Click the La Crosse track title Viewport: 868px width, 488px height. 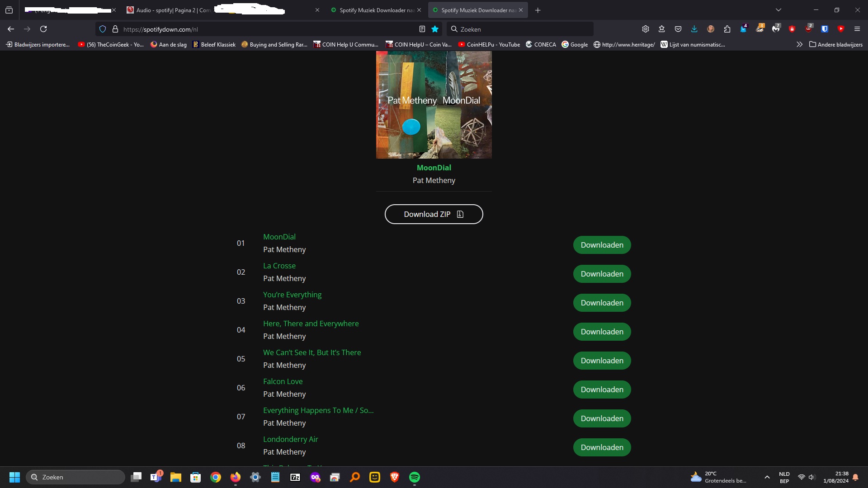point(279,266)
